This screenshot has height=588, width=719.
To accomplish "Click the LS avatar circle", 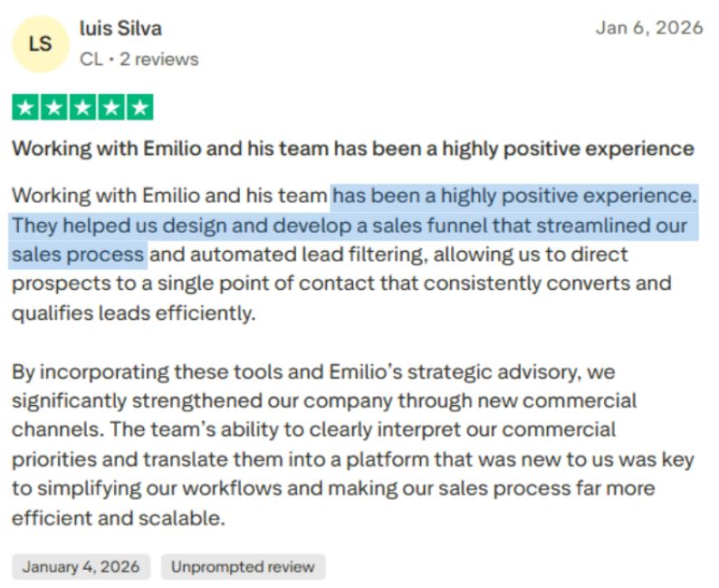I will [41, 44].
